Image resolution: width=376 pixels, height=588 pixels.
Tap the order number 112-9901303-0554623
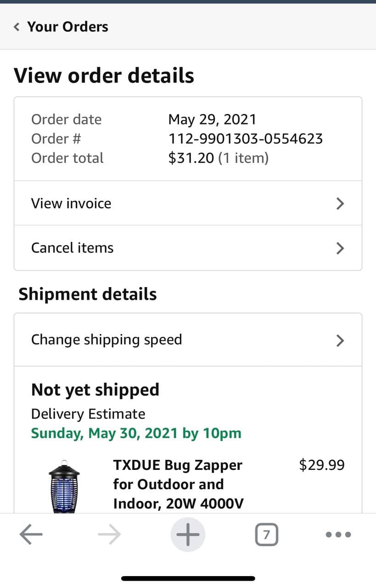[x=246, y=139]
